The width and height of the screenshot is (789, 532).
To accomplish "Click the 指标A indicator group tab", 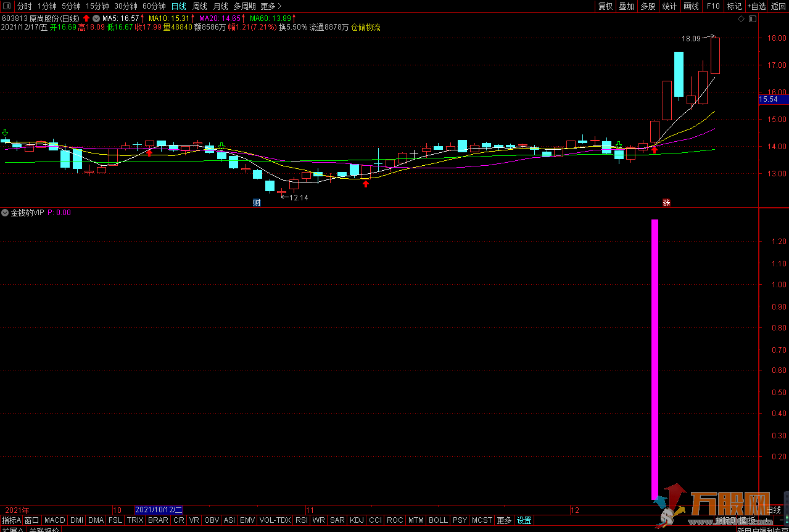I will (11, 520).
